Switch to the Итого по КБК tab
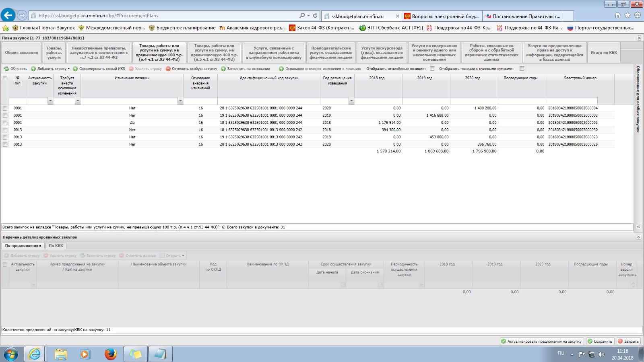Image resolution: width=644 pixels, height=362 pixels. click(x=603, y=53)
